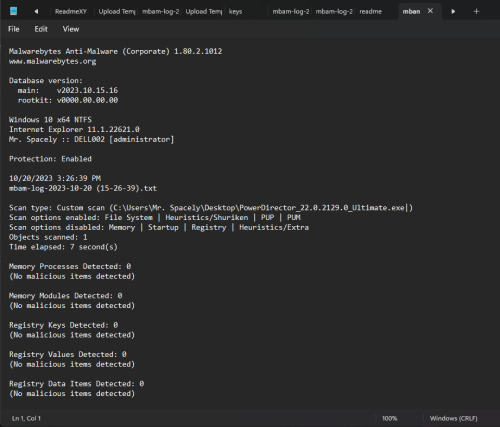Screen dimensions: 500x427
Task: Click the Registry Values Detected: 0 line
Action: (x=68, y=355)
